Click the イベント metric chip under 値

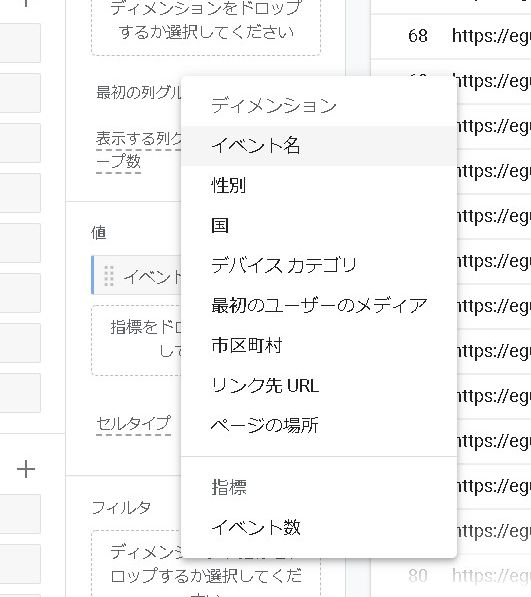click(x=136, y=276)
